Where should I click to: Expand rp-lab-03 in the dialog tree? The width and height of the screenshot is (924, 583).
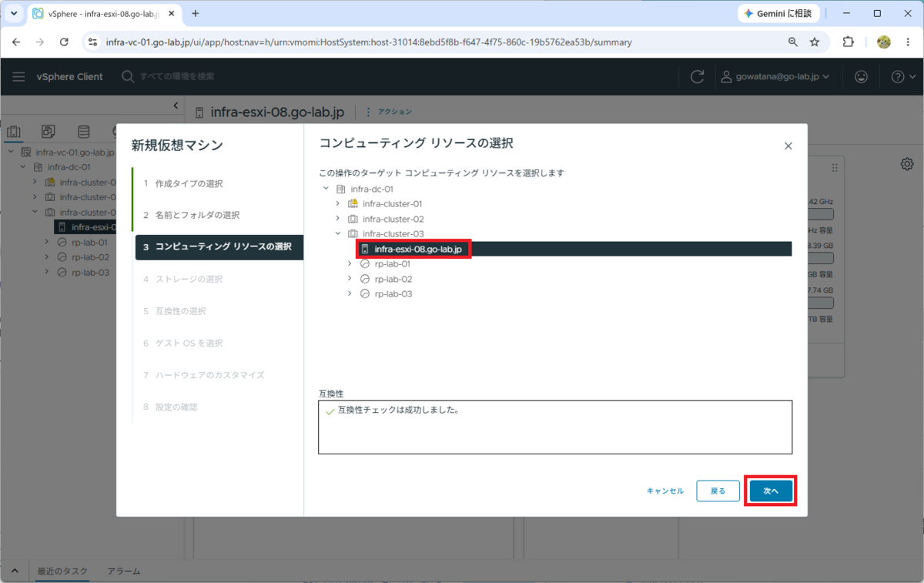(350, 293)
